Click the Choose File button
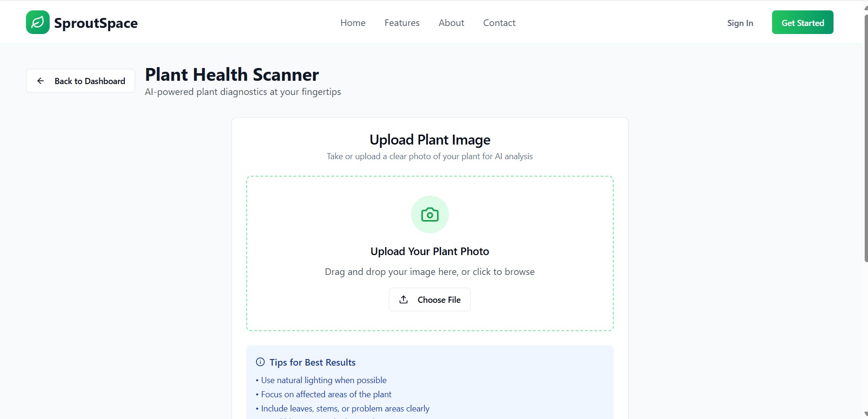868x419 pixels. [429, 299]
